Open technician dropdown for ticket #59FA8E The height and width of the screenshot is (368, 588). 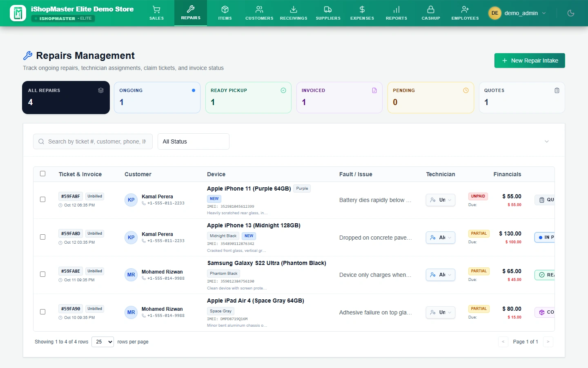click(x=441, y=275)
